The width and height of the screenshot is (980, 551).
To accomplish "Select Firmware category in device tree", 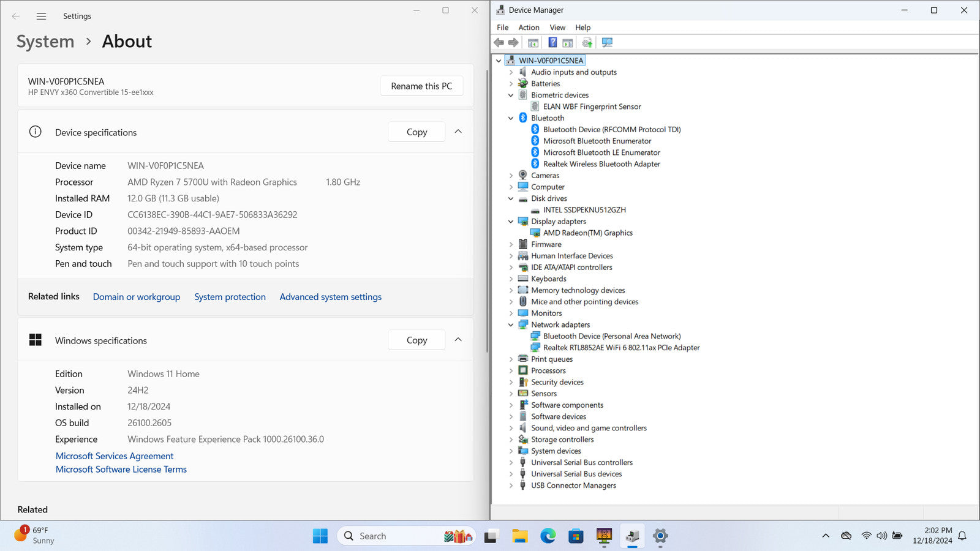I will pos(546,244).
